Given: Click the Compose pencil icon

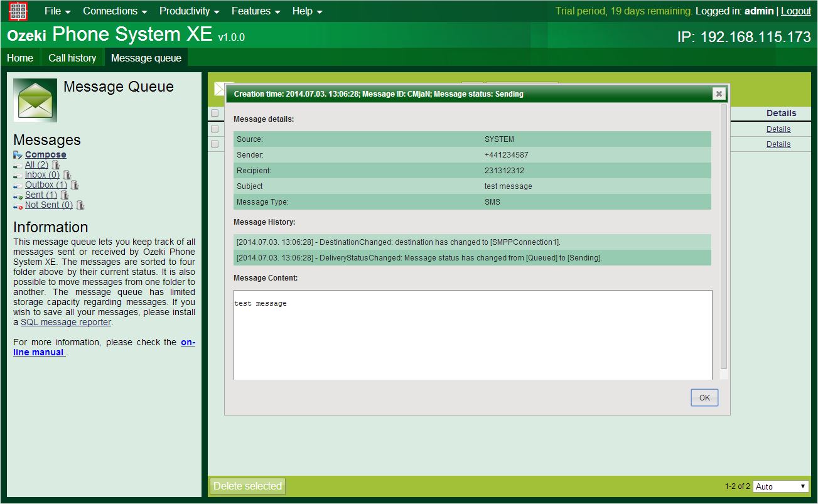Looking at the screenshot, I should tap(18, 155).
